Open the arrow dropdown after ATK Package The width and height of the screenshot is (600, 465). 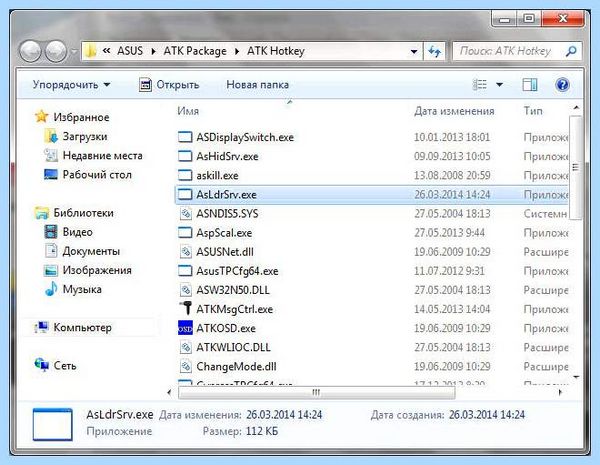(237, 51)
